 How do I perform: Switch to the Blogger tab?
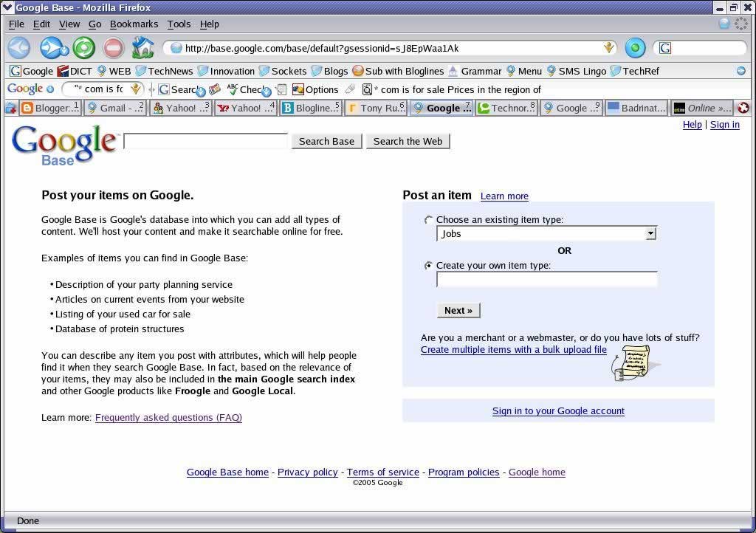pos(50,108)
